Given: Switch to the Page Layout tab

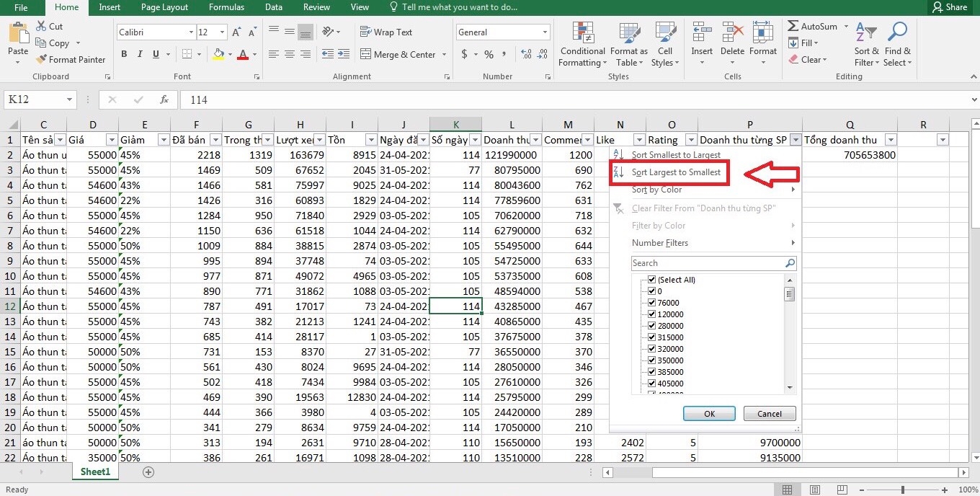Looking at the screenshot, I should (164, 7).
